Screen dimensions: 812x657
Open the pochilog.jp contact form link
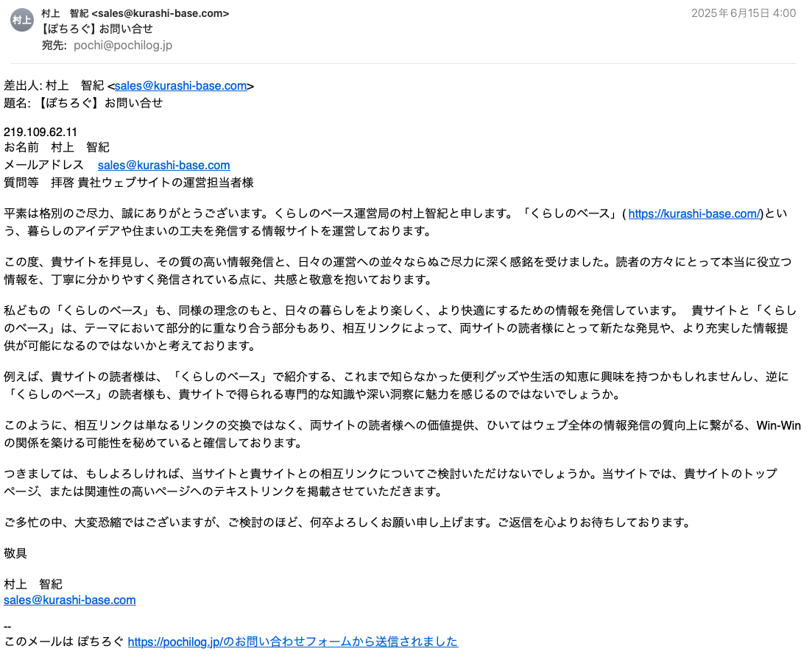pos(293,642)
